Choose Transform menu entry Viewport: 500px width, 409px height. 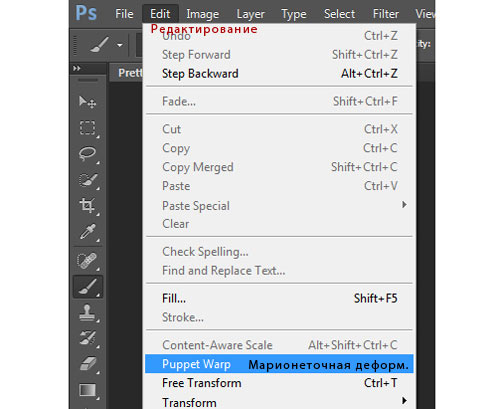(279, 402)
